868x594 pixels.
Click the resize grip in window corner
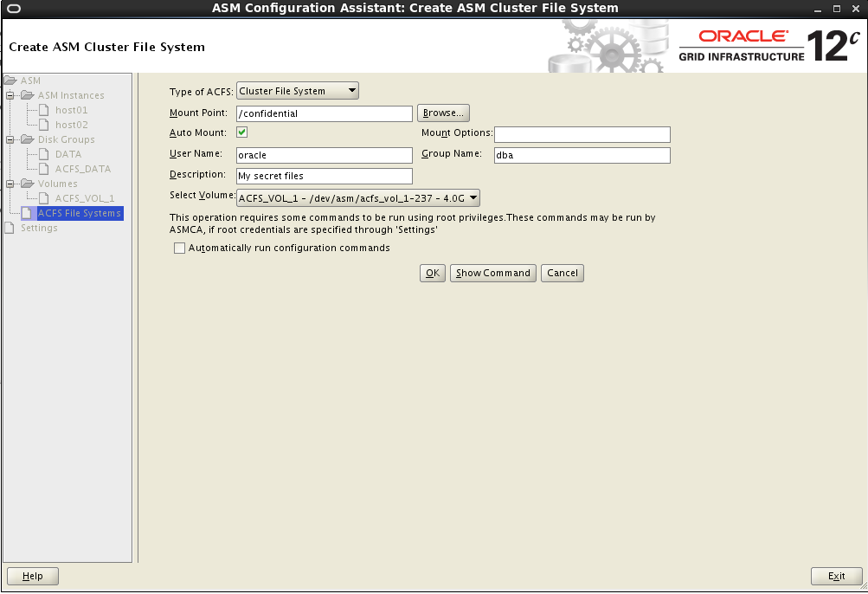[x=863, y=586]
